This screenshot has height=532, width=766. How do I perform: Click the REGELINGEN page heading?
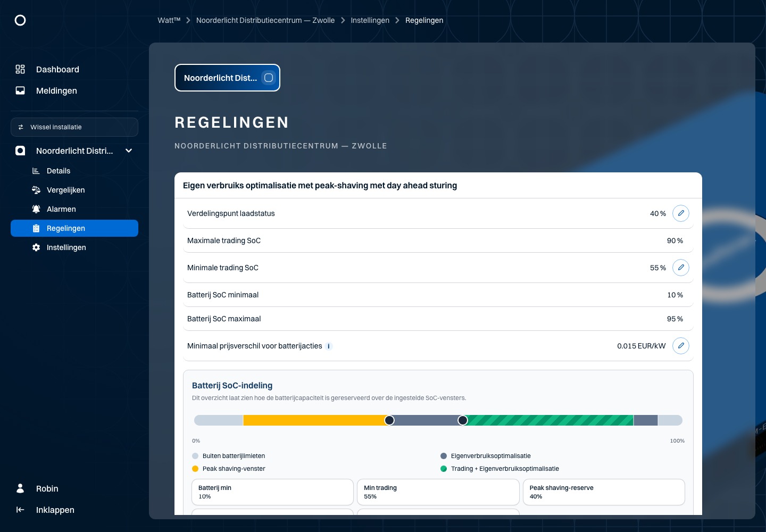point(231,122)
